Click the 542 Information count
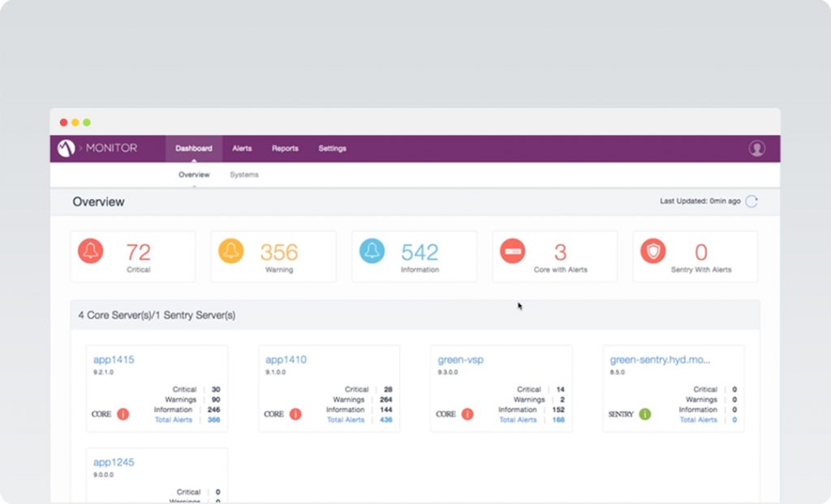This screenshot has height=504, width=831. 420,252
